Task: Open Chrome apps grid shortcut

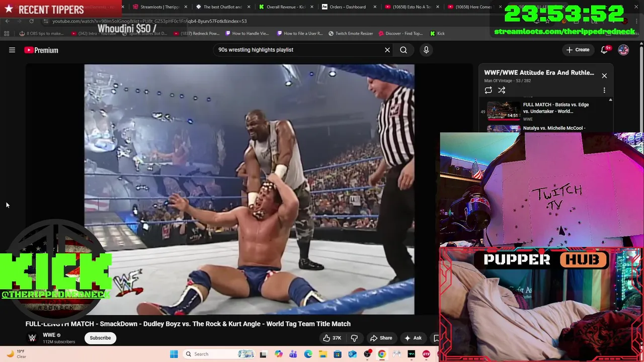Action: tap(7, 34)
